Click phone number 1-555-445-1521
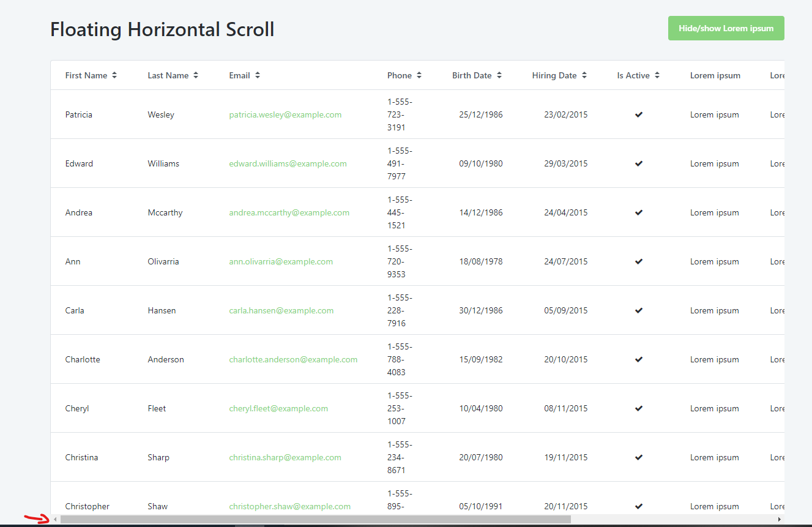Image resolution: width=812 pixels, height=527 pixels. (400, 212)
